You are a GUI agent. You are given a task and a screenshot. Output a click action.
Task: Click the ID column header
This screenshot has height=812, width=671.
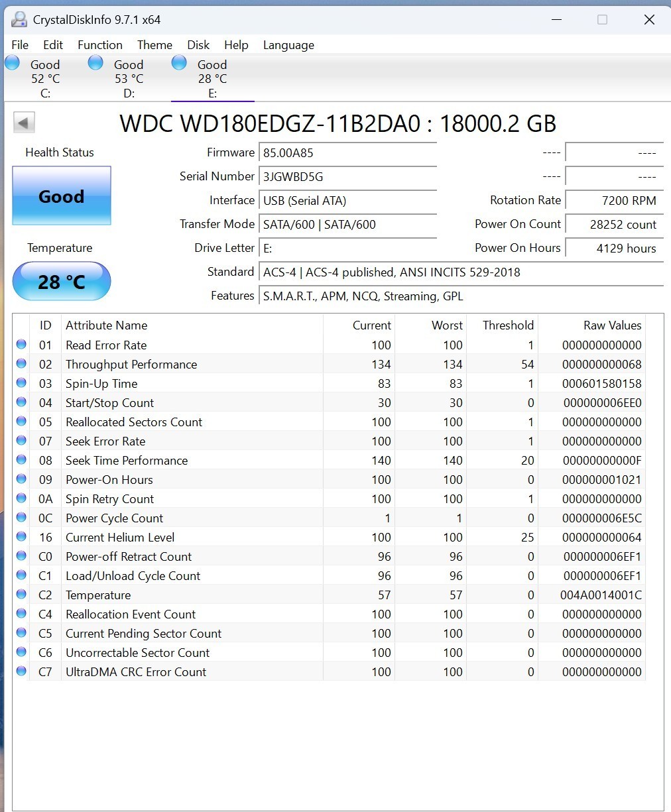pyautogui.click(x=45, y=325)
